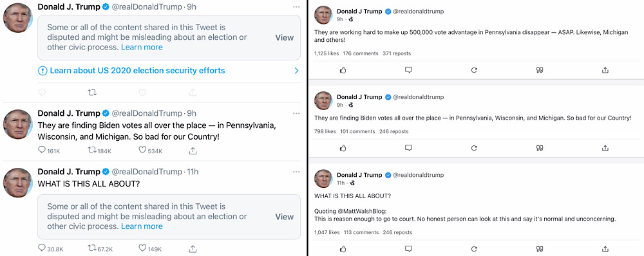Share the post with 371 reposts

(605, 70)
